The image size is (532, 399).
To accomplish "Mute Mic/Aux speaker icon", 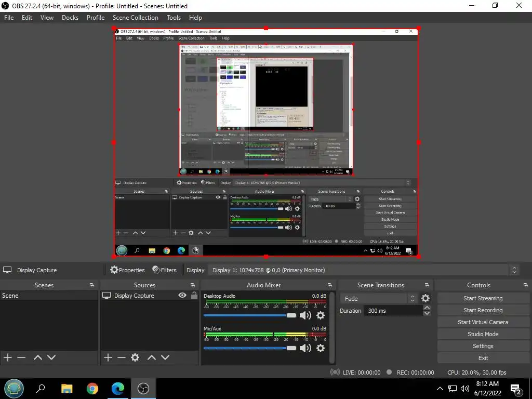I will [x=305, y=348].
